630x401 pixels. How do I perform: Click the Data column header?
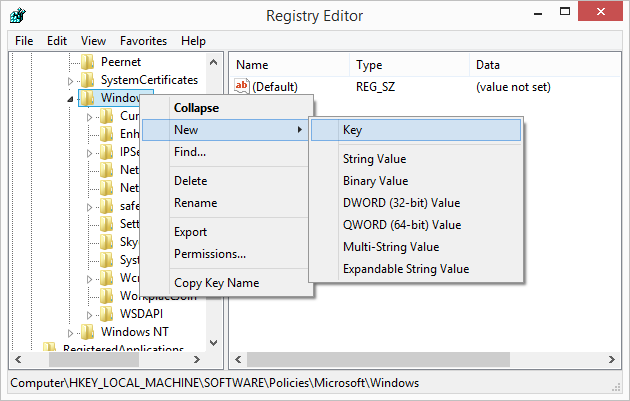click(545, 65)
